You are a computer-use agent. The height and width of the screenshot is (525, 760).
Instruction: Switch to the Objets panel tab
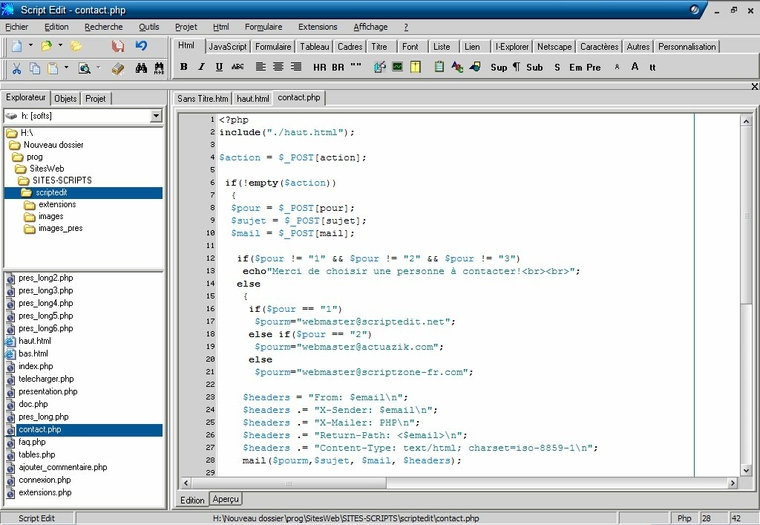pyautogui.click(x=65, y=98)
